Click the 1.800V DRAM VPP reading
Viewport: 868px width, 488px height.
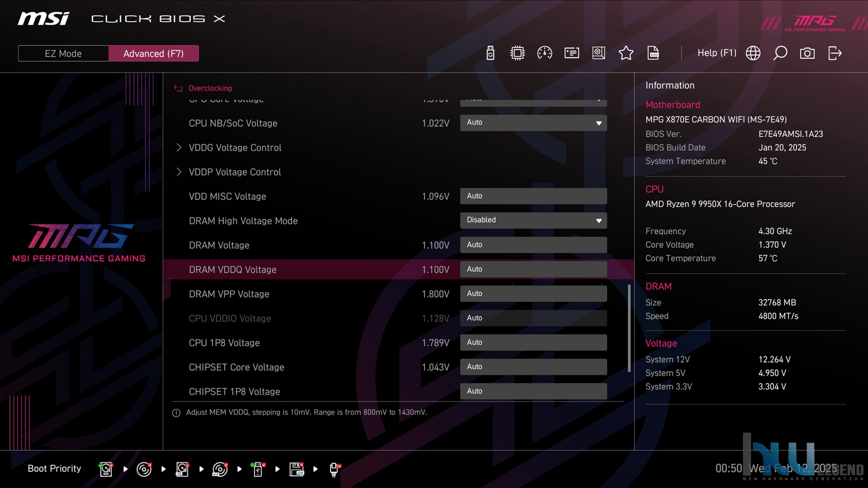pos(435,294)
